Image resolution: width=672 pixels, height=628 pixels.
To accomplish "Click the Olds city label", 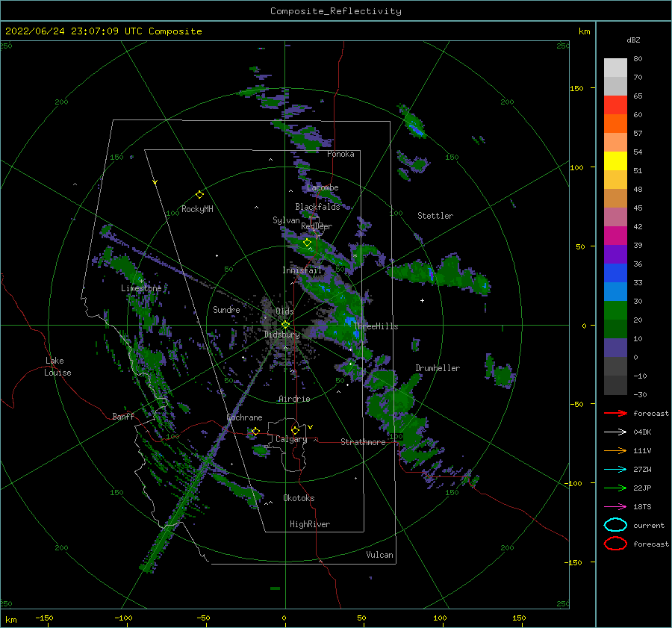I will pos(284,311).
